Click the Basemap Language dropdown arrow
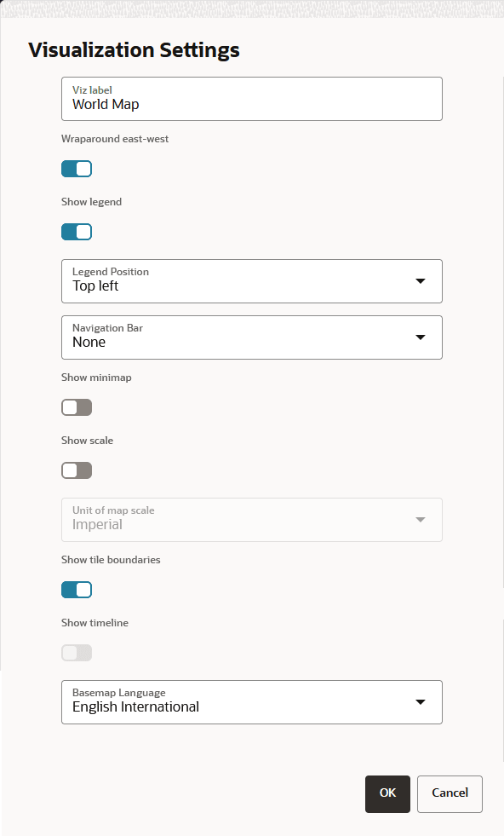 pyautogui.click(x=420, y=701)
